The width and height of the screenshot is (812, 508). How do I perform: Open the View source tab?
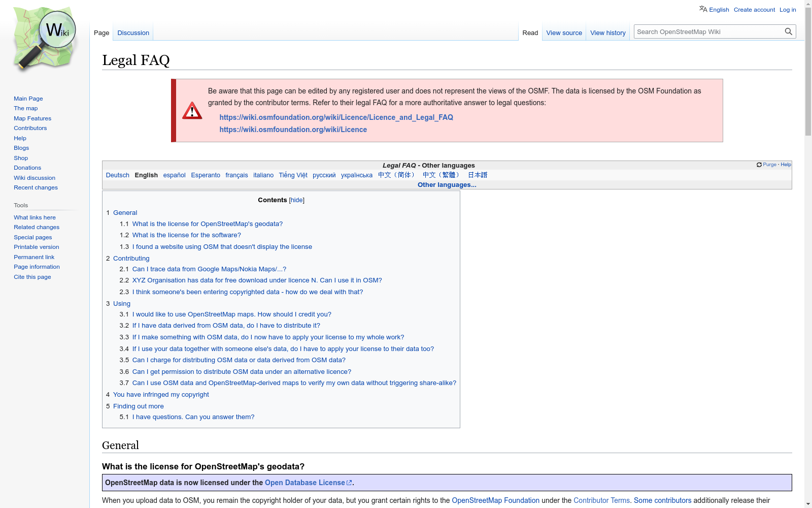point(564,33)
